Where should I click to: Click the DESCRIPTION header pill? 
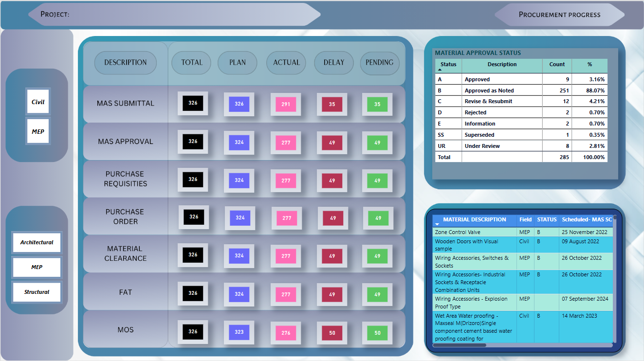126,63
